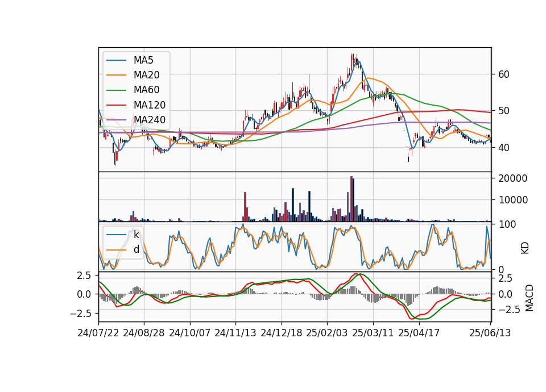Click the price peak candlestick above 60

tap(353, 61)
